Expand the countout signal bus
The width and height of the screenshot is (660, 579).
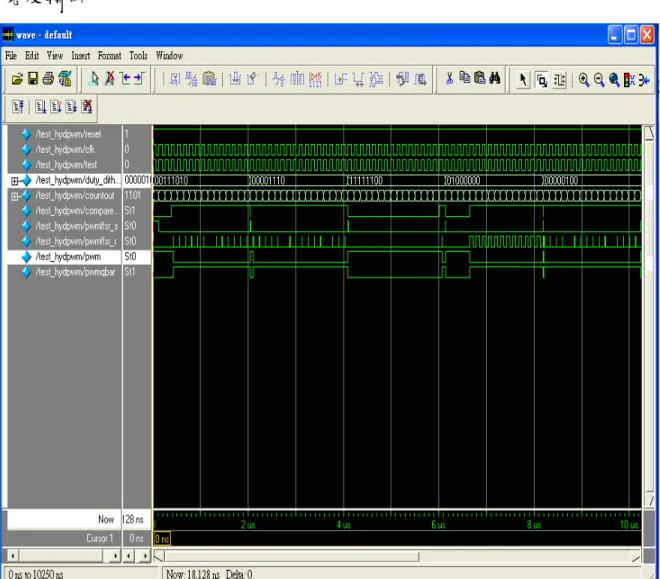(15, 196)
